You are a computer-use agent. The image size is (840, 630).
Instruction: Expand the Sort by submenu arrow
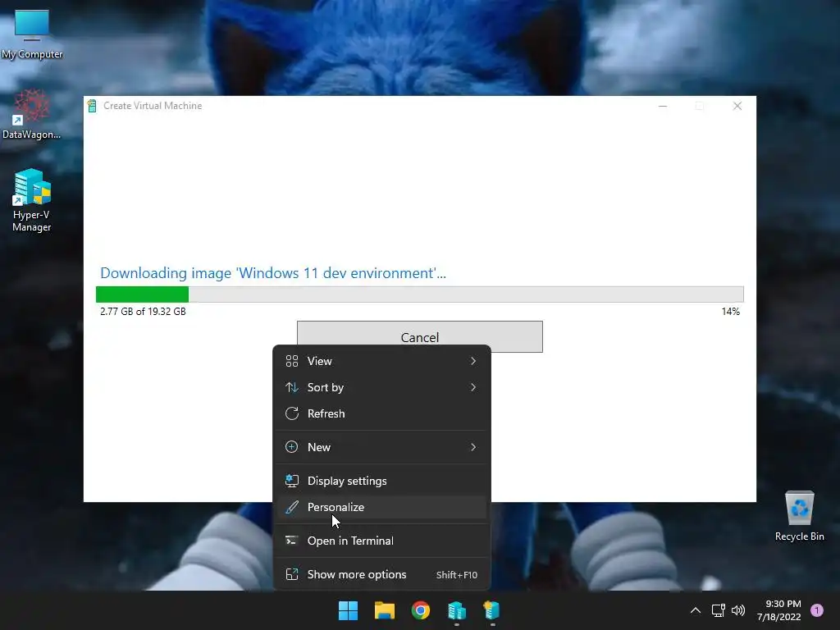point(473,387)
